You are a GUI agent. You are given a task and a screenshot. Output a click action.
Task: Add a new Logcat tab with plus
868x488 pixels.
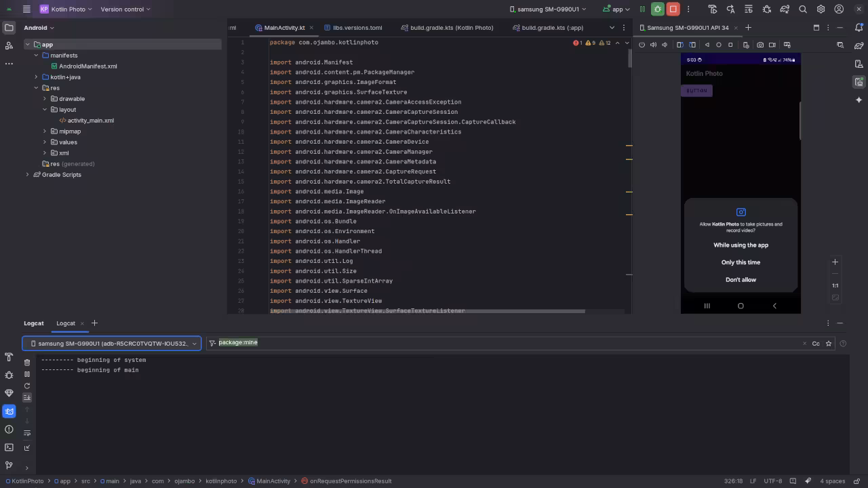pyautogui.click(x=94, y=323)
